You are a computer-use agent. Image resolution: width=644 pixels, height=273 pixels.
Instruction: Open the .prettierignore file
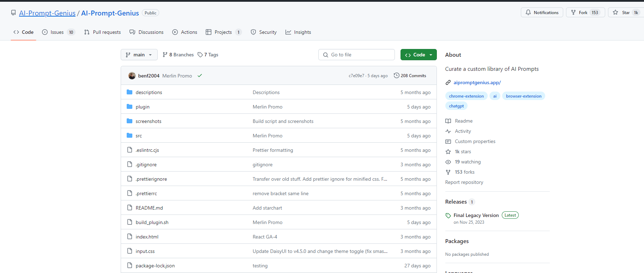click(x=151, y=179)
